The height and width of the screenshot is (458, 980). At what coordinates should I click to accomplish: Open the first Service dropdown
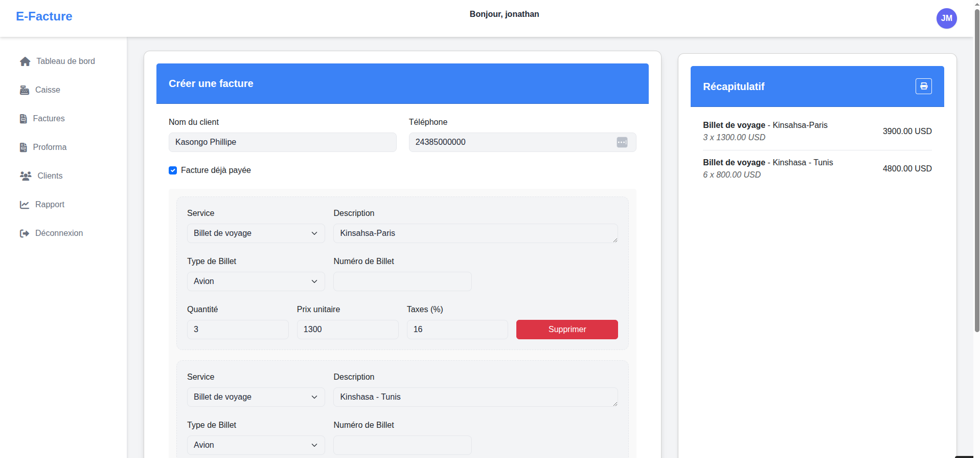[x=256, y=233]
